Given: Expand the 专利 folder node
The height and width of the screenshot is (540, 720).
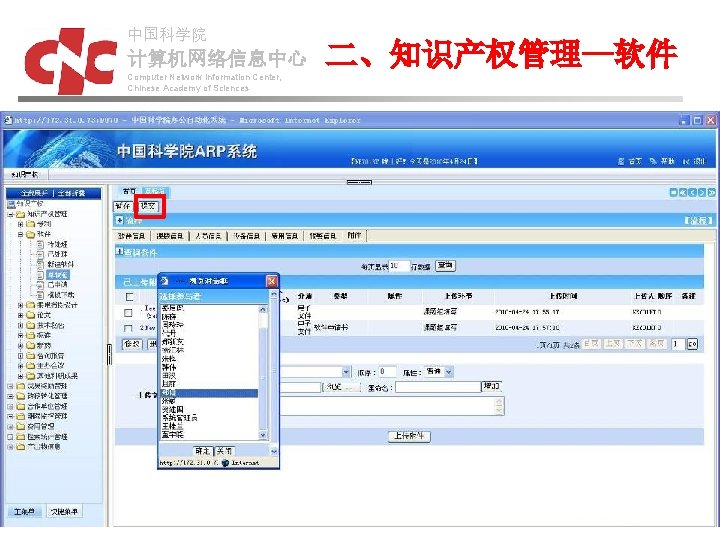Looking at the screenshot, I should pos(21,224).
